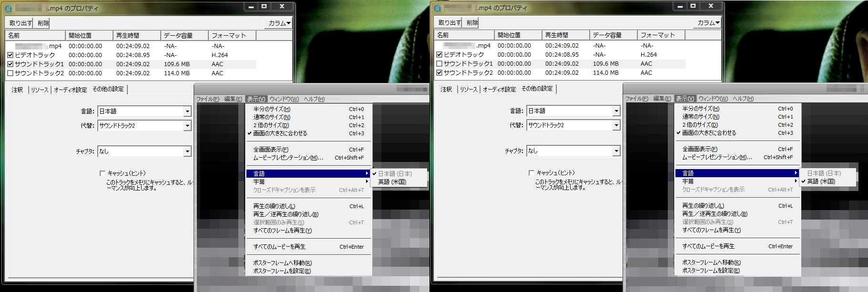This screenshot has height=292, width=868.
Task: Enable サウンドトラック2 checkbox in left properties window
Action: (x=10, y=73)
